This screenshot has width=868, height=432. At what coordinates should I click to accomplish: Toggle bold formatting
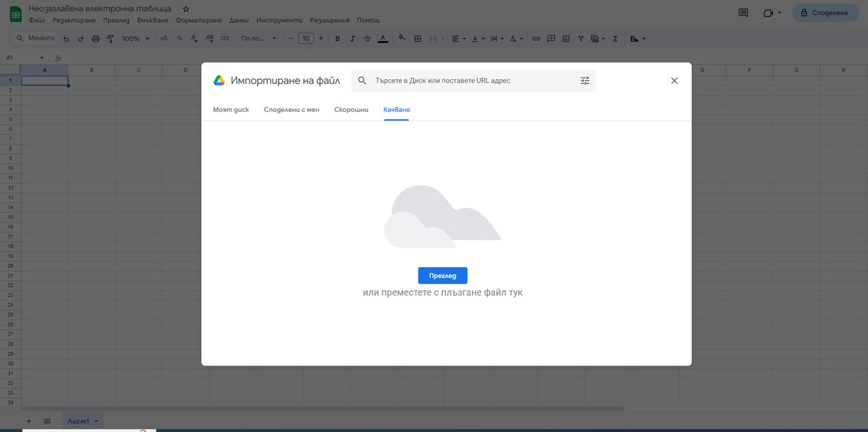coord(338,39)
